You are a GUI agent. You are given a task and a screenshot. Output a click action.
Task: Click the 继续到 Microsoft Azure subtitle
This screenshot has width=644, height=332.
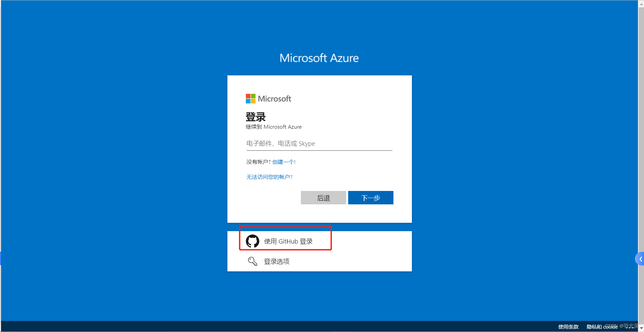coord(274,127)
